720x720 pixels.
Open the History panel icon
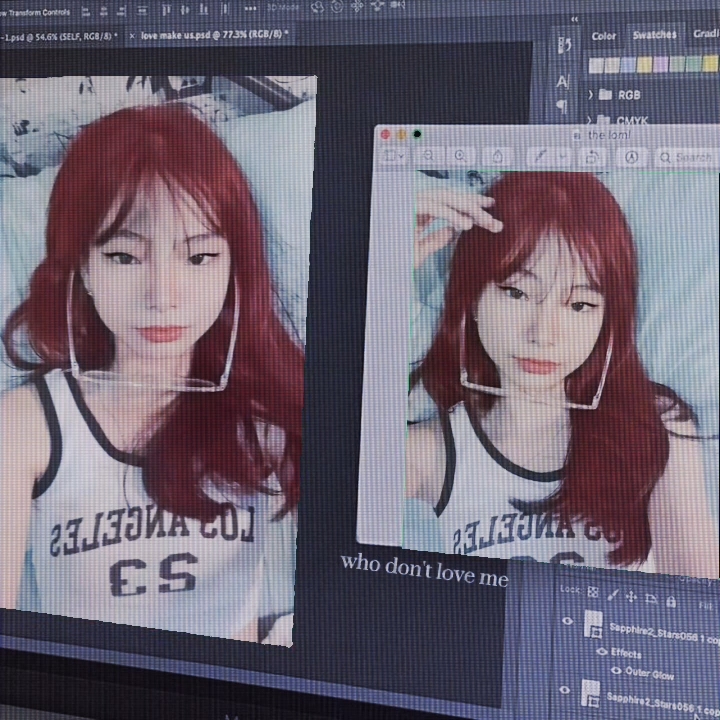point(565,44)
